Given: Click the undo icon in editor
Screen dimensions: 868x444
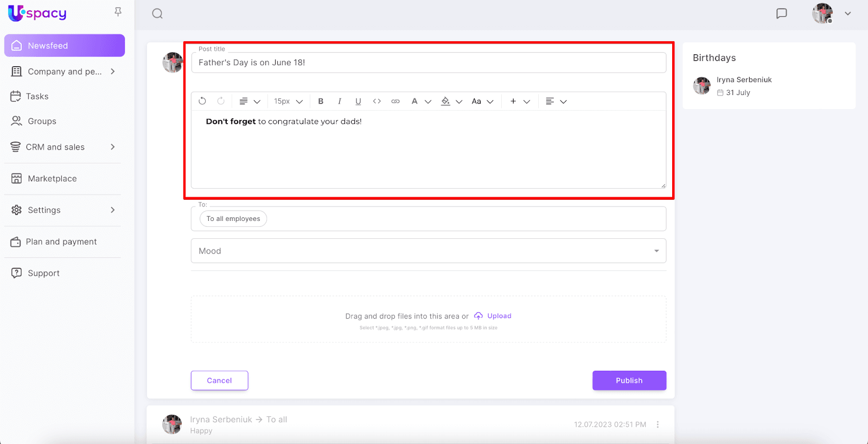Looking at the screenshot, I should (202, 101).
